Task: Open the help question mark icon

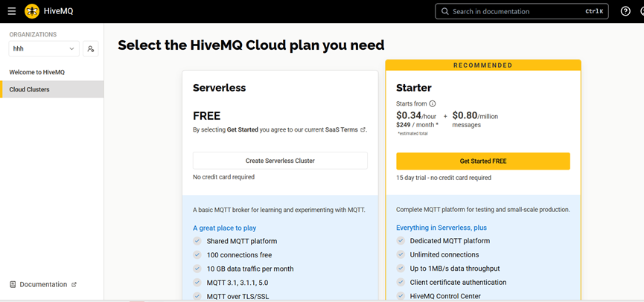Action: point(625,11)
